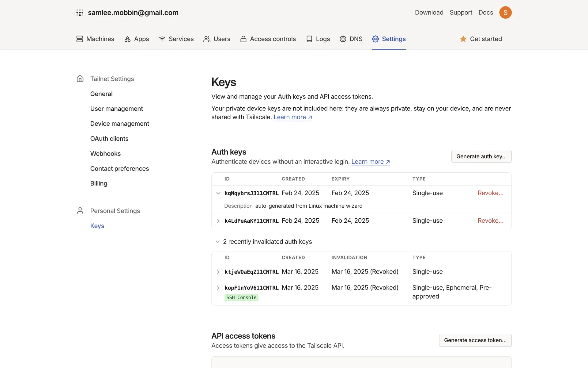Expand the kopF1nYoV611CNTRL key row

tap(218, 288)
